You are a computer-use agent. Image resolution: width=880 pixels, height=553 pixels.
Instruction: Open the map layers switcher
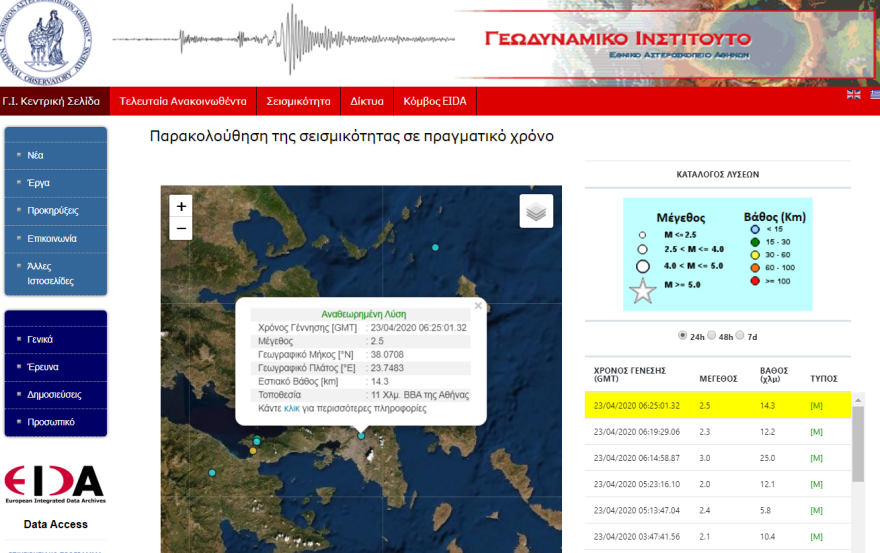coord(536,211)
